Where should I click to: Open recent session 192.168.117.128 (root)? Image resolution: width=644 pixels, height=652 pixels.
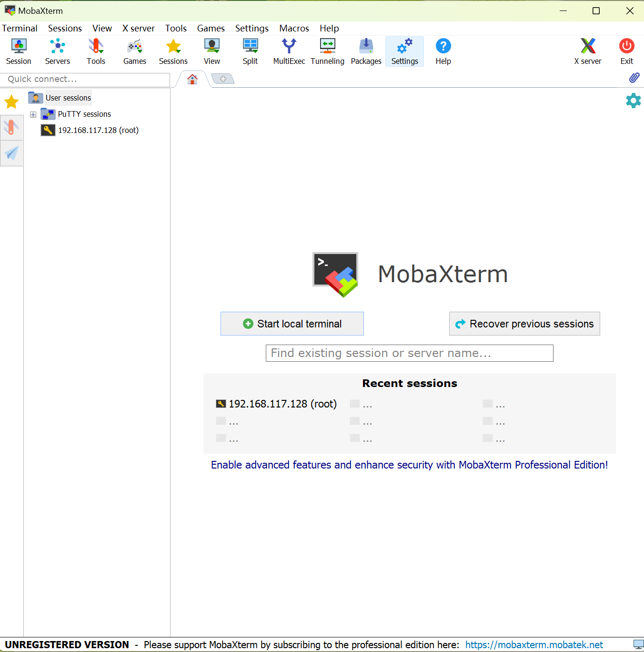(276, 404)
